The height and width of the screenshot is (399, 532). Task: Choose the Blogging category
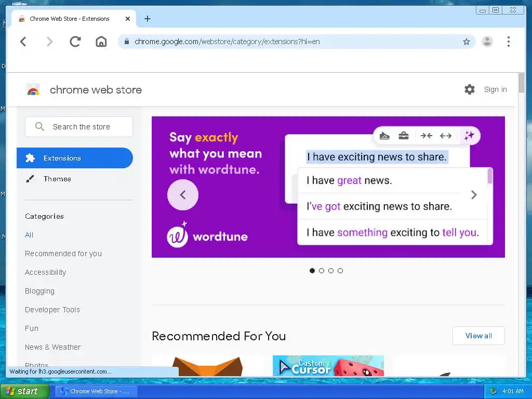pos(39,291)
